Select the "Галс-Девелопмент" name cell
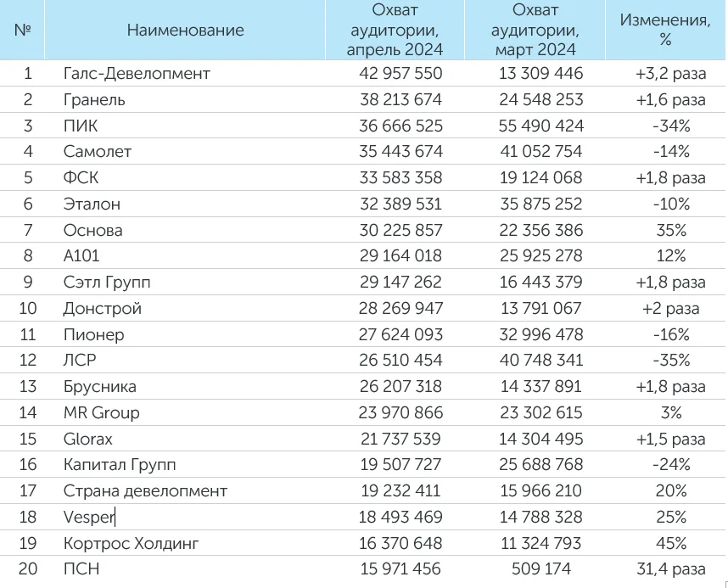The width and height of the screenshot is (728, 588). point(137,73)
